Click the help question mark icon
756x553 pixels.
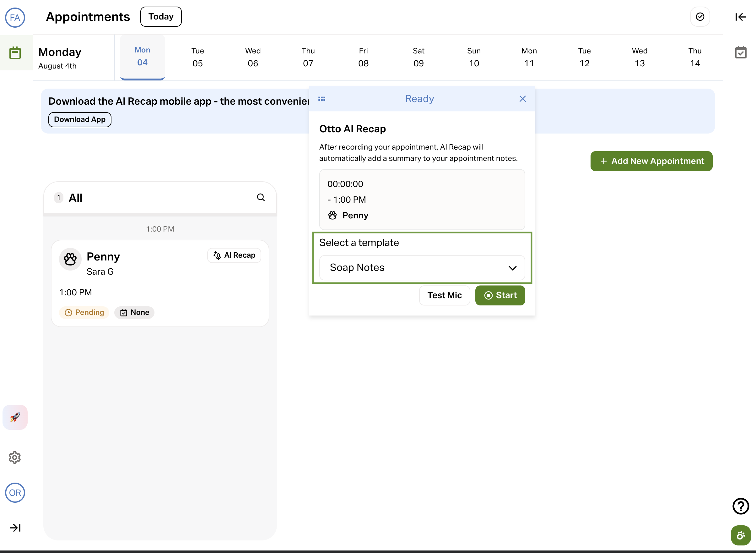(741, 506)
